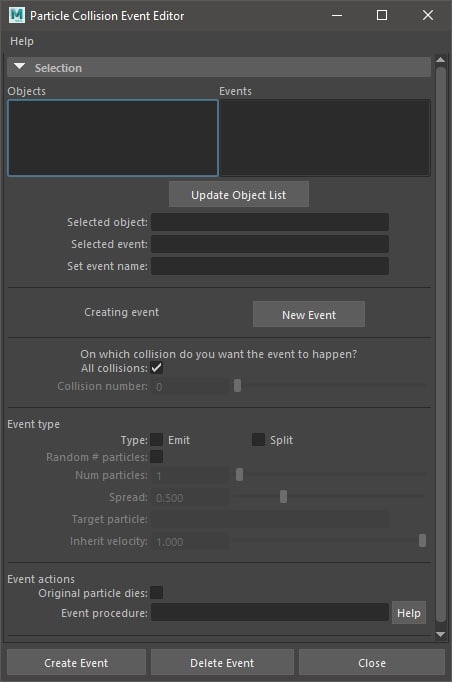Minimize the Particle Collision Event Editor window
The width and height of the screenshot is (452, 682).
point(337,15)
